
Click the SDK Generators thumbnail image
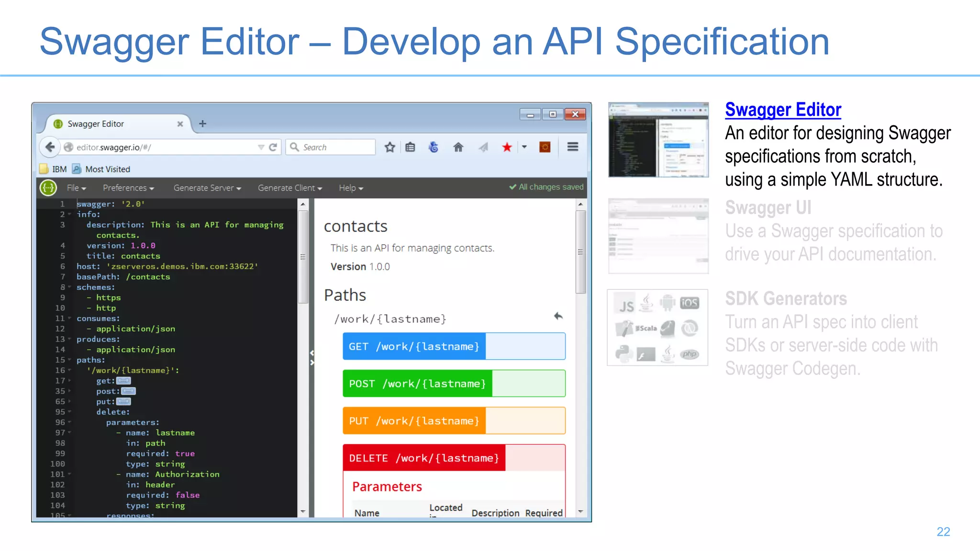(657, 328)
